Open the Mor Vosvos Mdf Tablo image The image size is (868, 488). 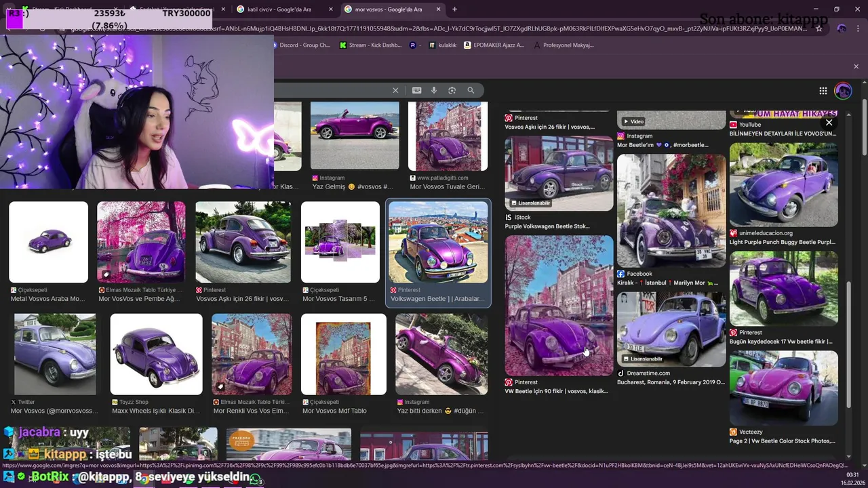click(x=344, y=354)
